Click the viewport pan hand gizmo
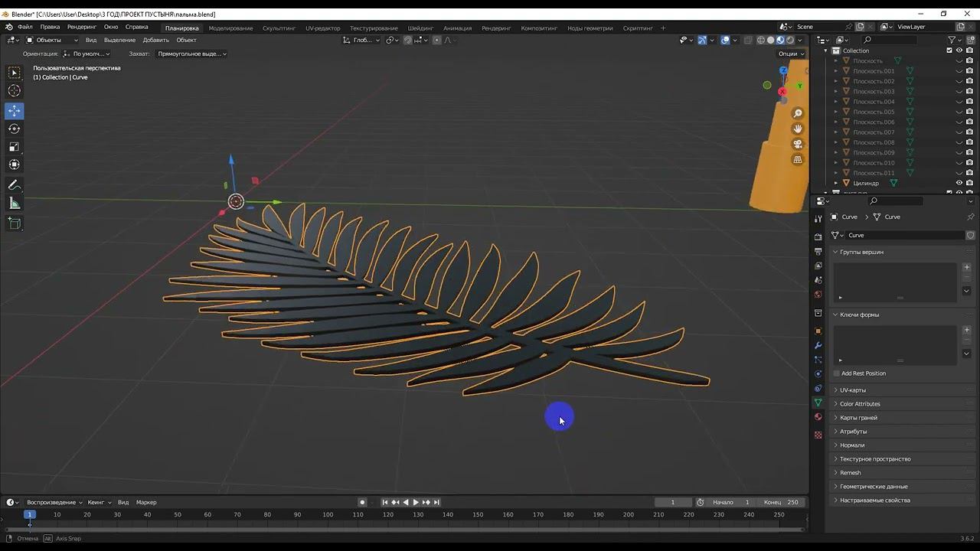 pyautogui.click(x=798, y=129)
